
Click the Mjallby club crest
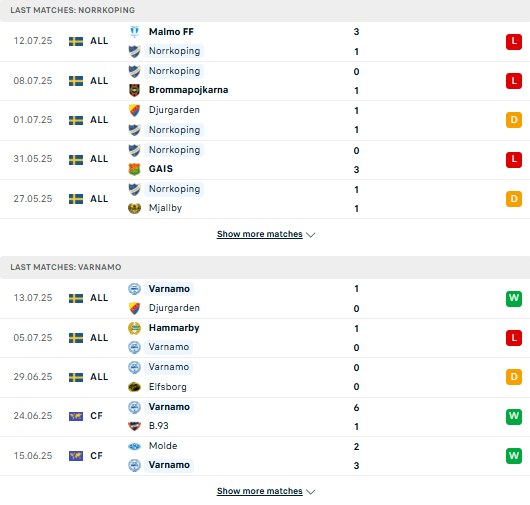click(135, 208)
